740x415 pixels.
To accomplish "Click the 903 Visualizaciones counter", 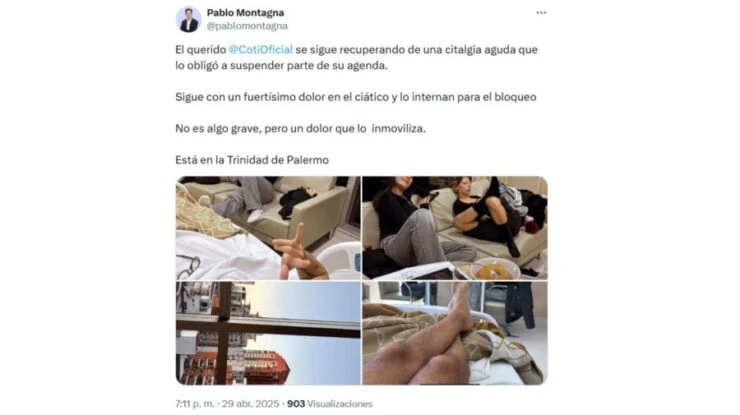I will point(330,404).
